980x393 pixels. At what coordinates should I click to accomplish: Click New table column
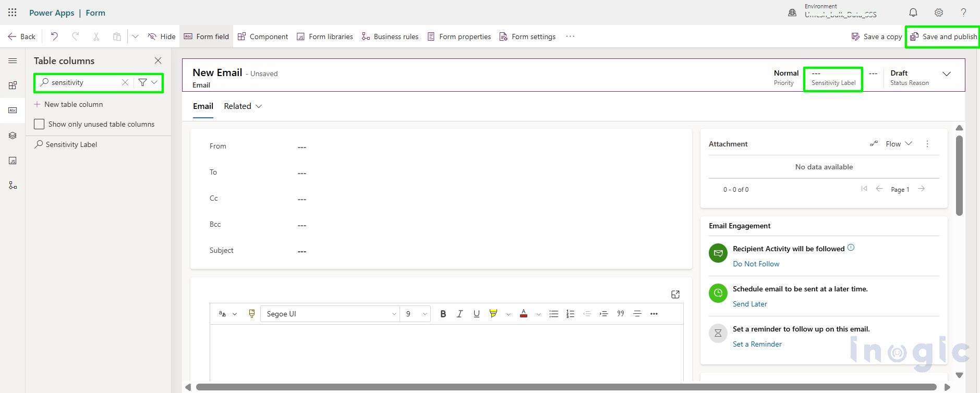[x=68, y=104]
